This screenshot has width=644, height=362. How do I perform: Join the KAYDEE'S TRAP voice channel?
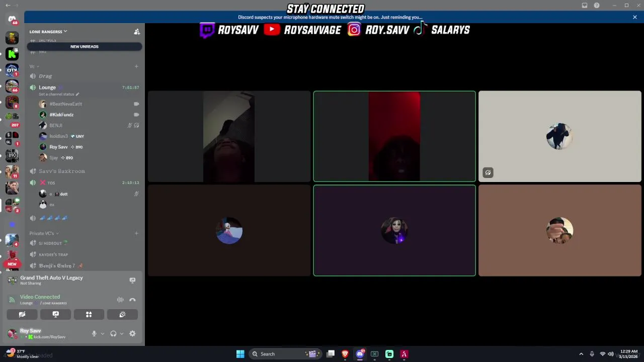pos(85,254)
